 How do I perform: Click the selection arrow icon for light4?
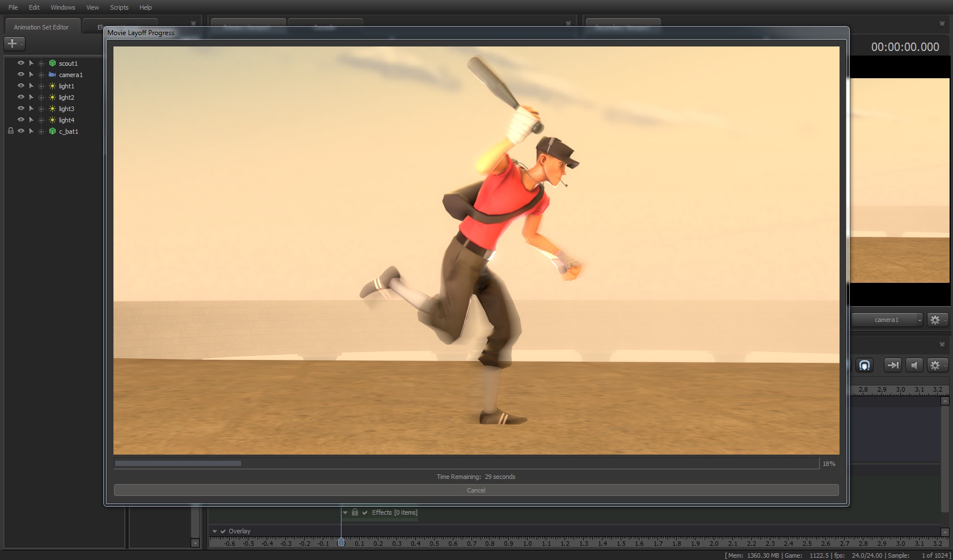tap(31, 120)
